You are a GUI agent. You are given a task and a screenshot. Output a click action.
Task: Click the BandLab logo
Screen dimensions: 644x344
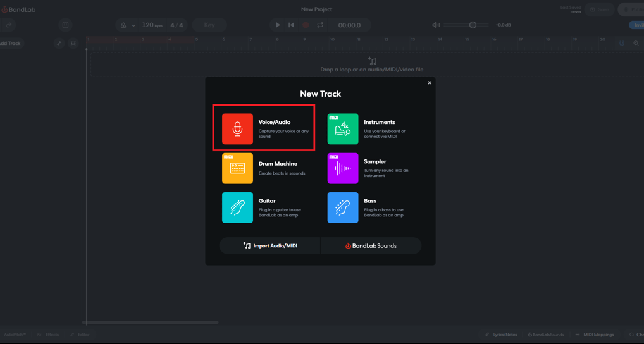[x=18, y=9]
